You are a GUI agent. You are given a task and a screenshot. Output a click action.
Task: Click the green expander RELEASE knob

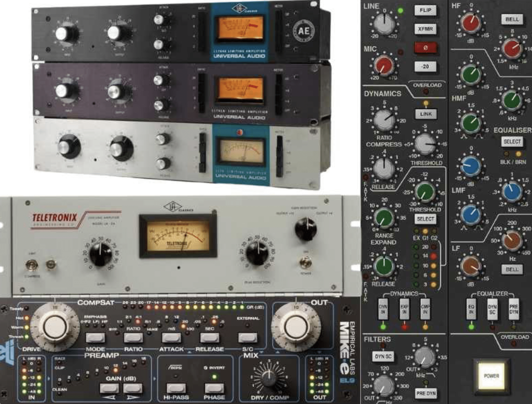click(x=384, y=266)
